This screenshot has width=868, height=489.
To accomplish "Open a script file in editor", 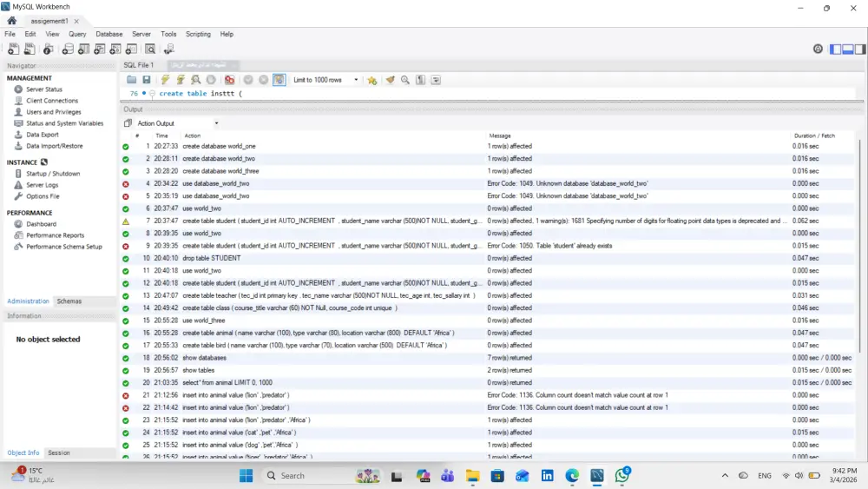I will 131,80.
